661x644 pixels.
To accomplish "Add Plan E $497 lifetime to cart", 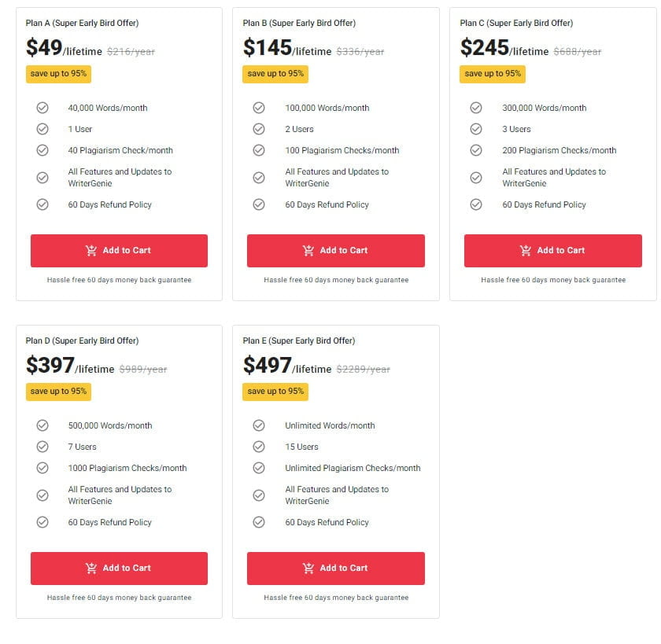I will [x=336, y=569].
